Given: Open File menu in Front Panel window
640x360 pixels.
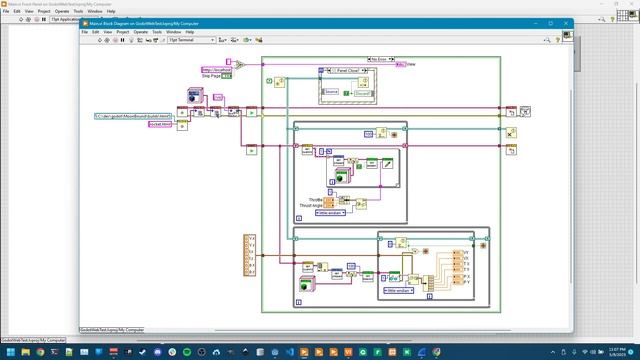Looking at the screenshot, I should coord(6,11).
